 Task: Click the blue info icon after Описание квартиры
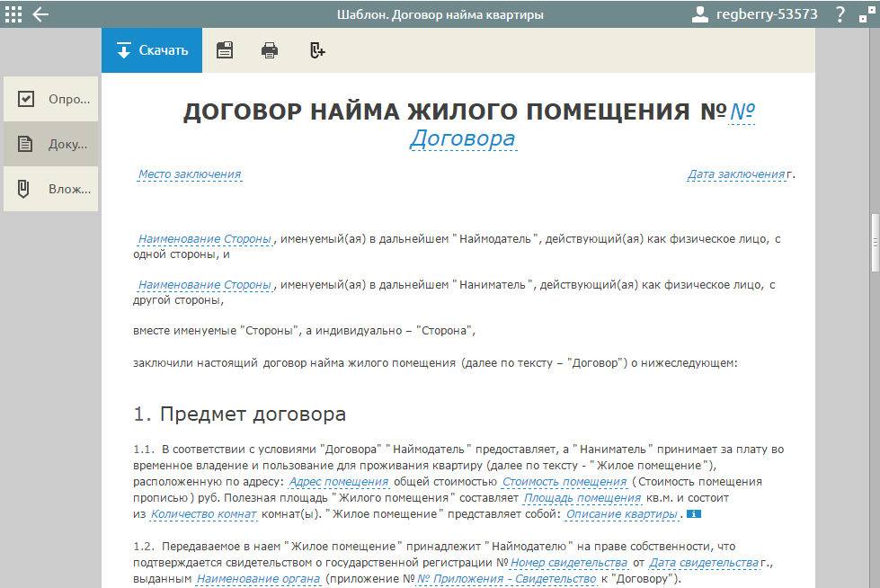click(x=694, y=514)
